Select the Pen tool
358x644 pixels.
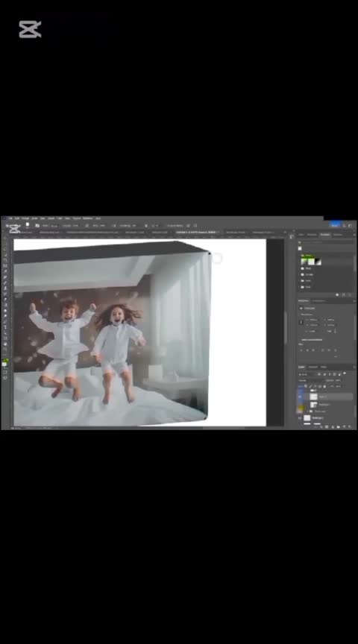pos(5,321)
